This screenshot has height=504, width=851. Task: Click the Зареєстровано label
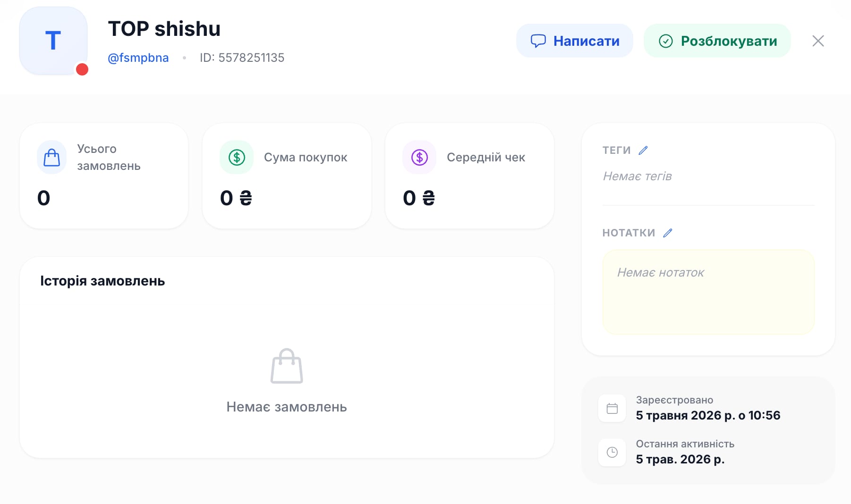pos(674,400)
